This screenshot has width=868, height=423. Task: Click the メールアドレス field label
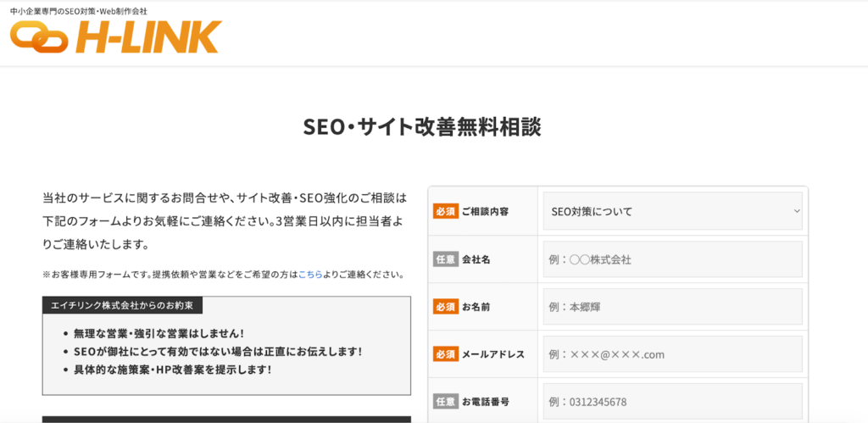pyautogui.click(x=493, y=354)
